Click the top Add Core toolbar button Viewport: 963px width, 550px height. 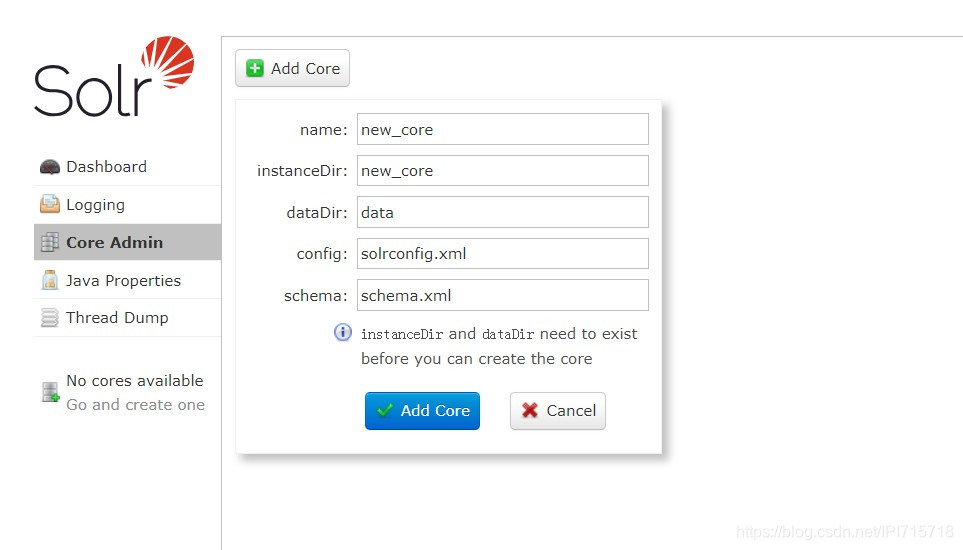[292, 68]
